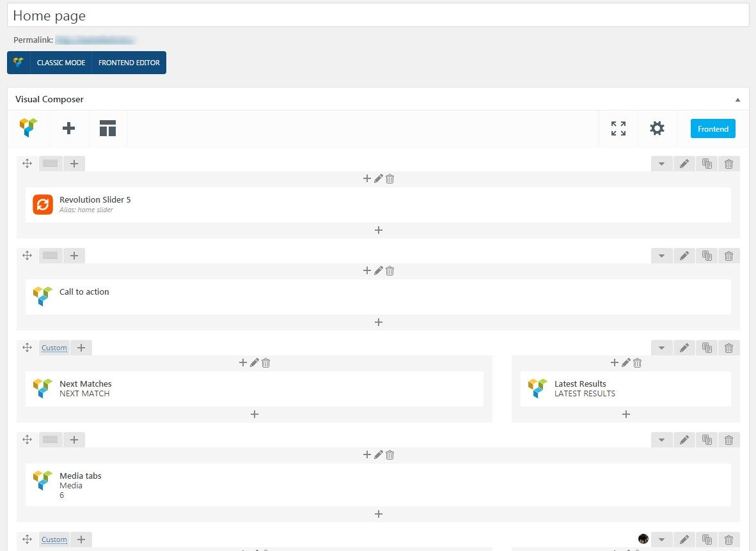This screenshot has width=756, height=551.
Task: Collapse the Visual Composer panel
Action: tap(737, 100)
